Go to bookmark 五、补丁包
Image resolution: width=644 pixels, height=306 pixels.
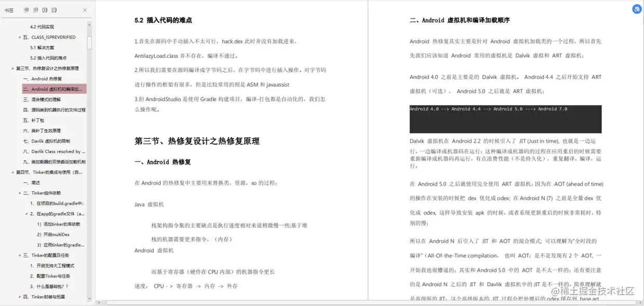click(x=34, y=120)
